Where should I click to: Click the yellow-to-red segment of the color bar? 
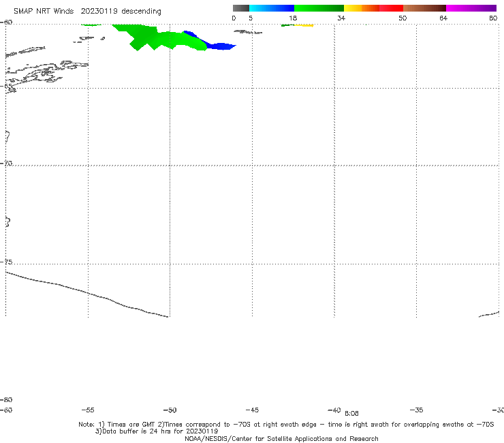[373, 8]
